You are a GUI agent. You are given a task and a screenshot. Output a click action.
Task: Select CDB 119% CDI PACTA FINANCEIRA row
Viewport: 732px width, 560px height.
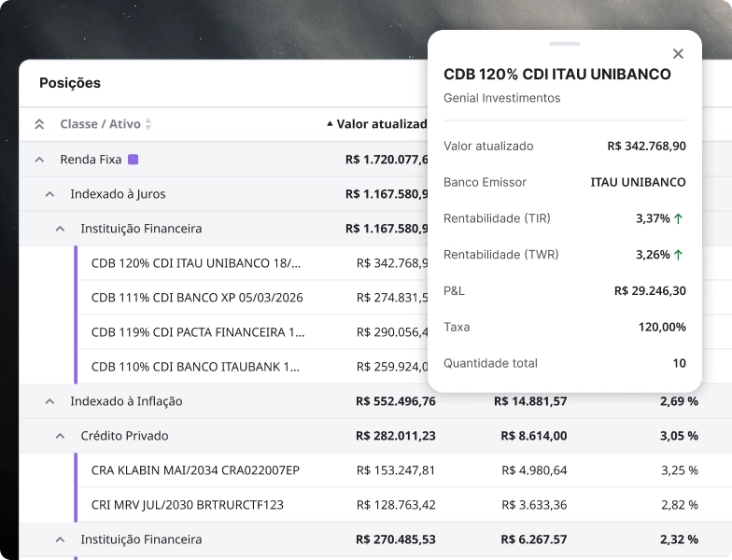click(252, 332)
